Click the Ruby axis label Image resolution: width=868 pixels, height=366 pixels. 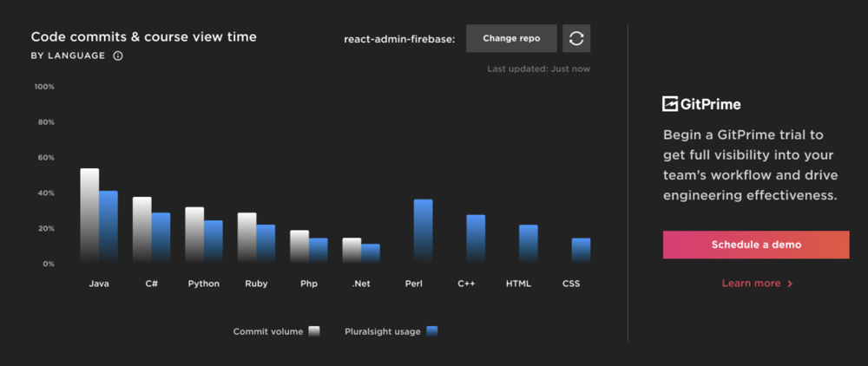256,284
